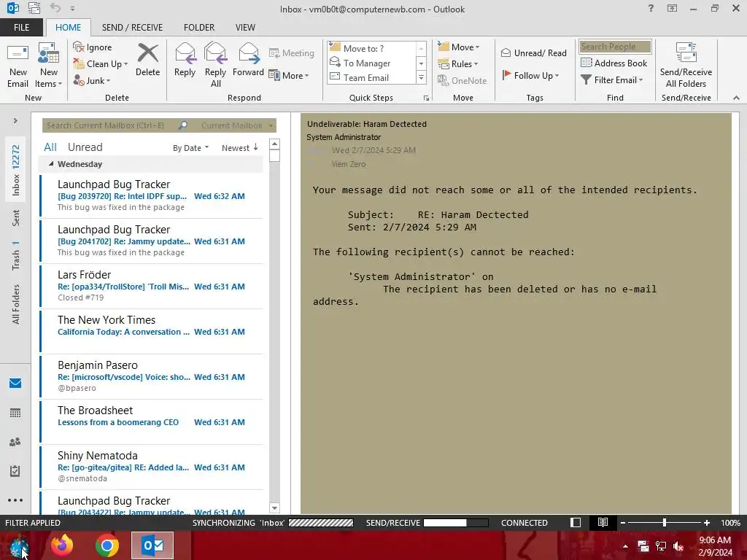Click message list scroll down arrow

(274, 508)
